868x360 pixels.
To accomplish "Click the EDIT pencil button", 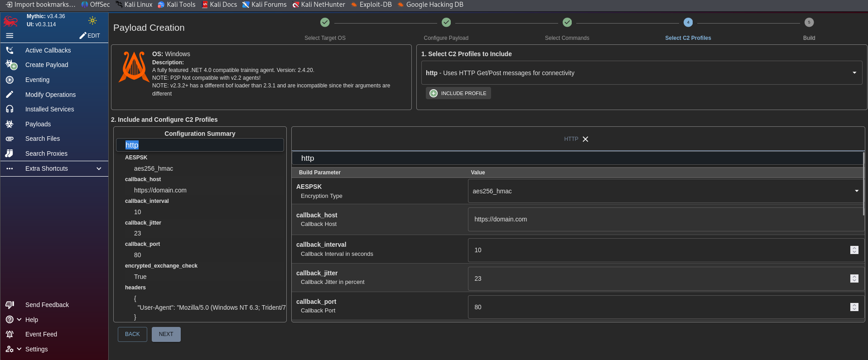I will point(90,35).
